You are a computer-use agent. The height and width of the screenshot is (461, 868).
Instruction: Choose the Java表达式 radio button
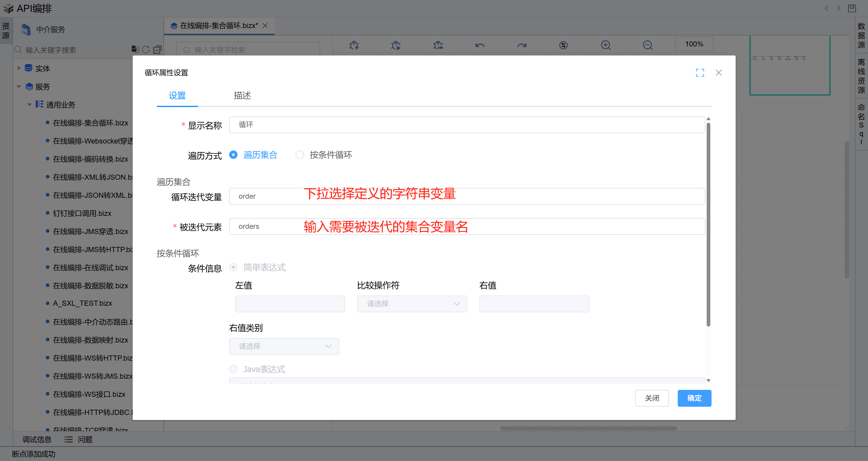coord(233,369)
